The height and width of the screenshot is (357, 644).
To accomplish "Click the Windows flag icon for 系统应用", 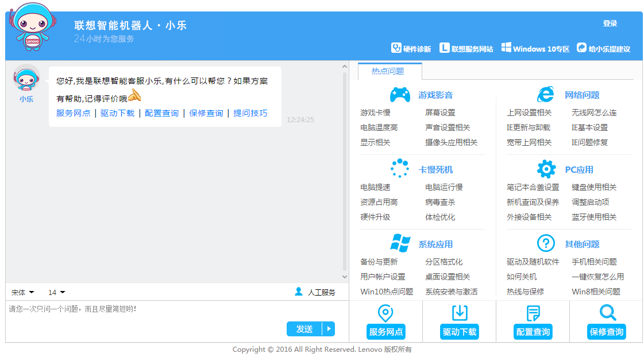I will 400,243.
